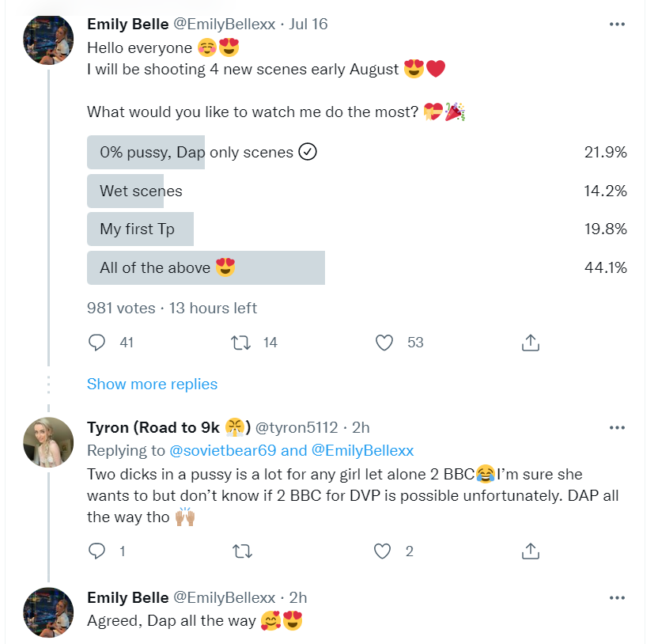Viewport: 658px width, 644px height.
Task: Like Tyron's reply with 2 likes
Action: (x=384, y=551)
